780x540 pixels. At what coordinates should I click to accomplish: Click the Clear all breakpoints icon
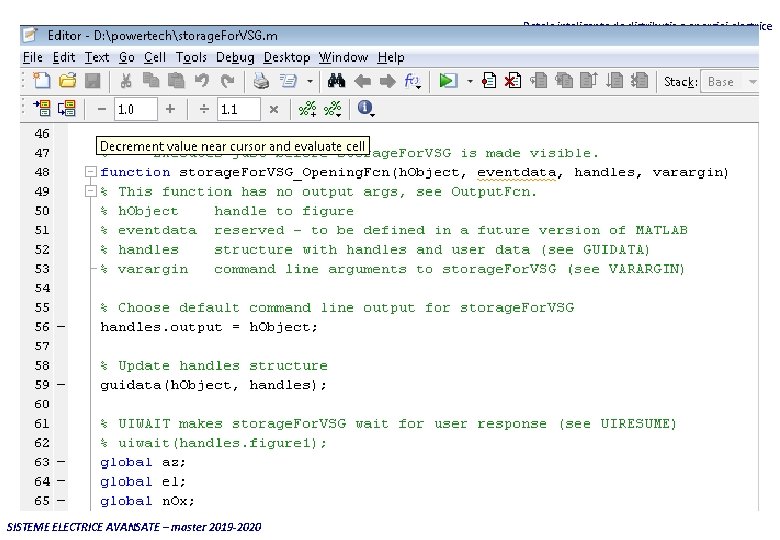[513, 81]
